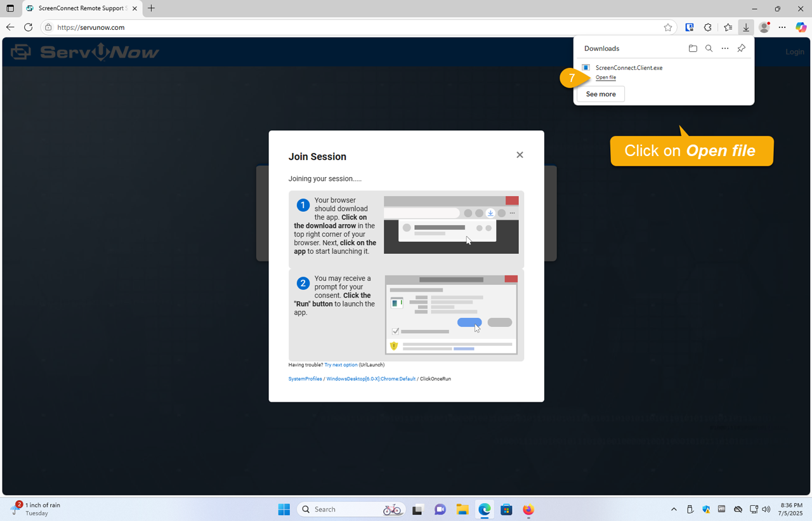Click the USB safely remove tray icon
The image size is (812, 521).
[690, 510]
